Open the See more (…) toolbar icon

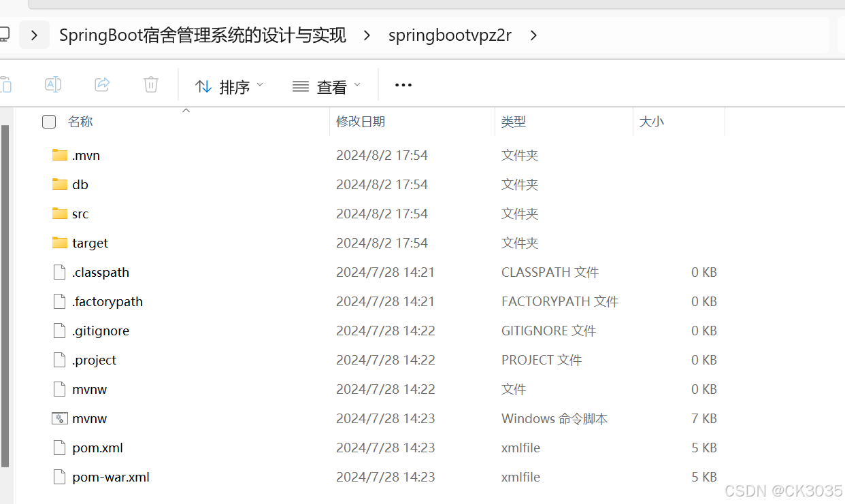coord(403,84)
